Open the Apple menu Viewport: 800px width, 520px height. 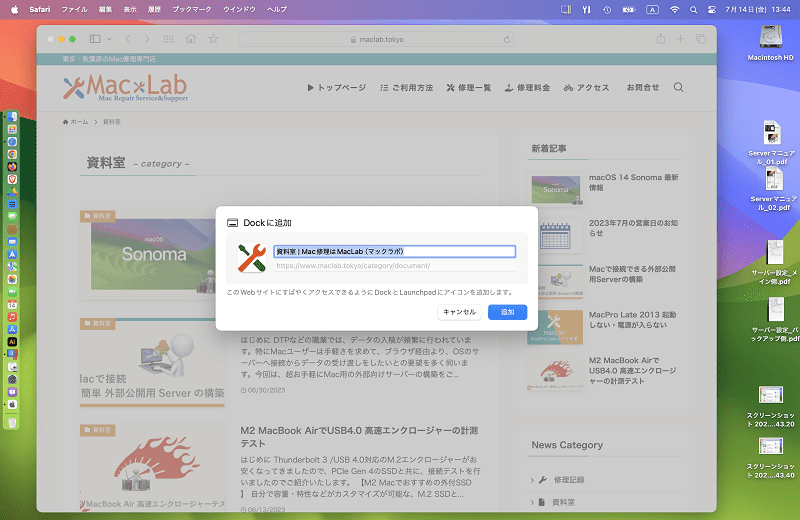[x=14, y=9]
